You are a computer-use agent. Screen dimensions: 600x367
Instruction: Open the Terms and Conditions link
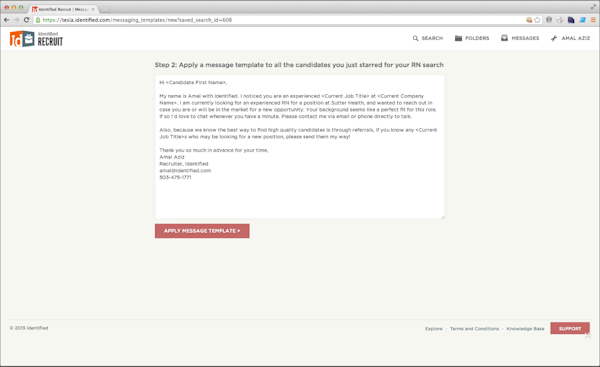[x=474, y=329]
